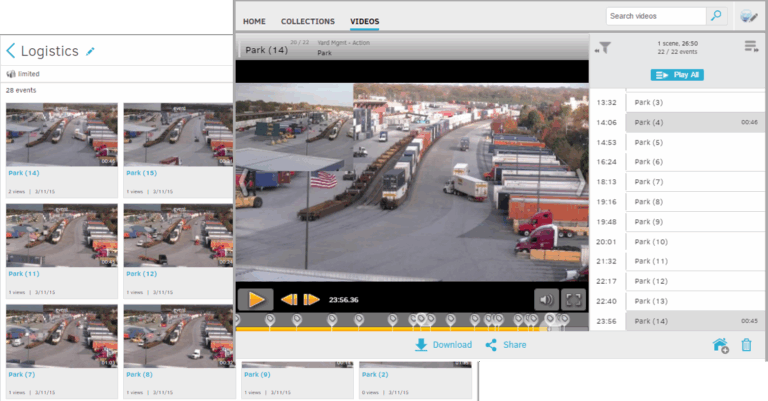Go back using the Logistics chevron

tap(11, 50)
